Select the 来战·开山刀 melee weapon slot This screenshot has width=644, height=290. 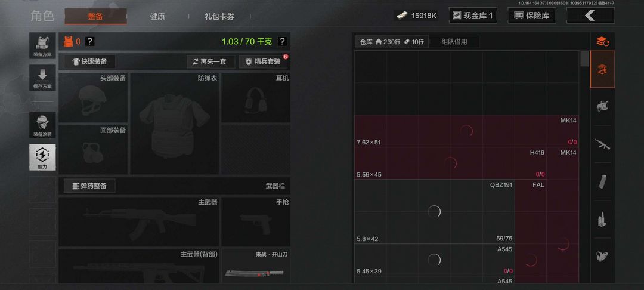click(256, 266)
